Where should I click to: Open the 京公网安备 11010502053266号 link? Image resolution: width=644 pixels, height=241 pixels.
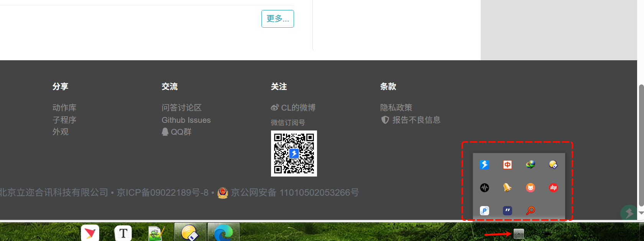coord(288,192)
